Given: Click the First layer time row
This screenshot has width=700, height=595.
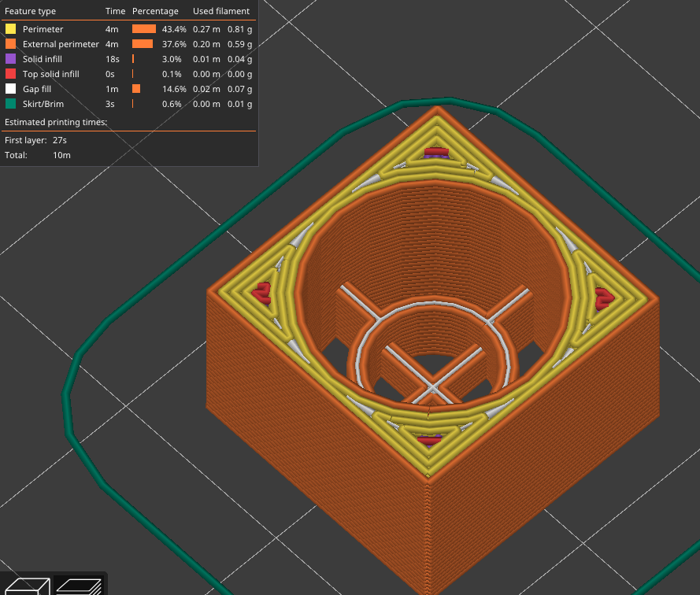Looking at the screenshot, I should tap(36, 140).
